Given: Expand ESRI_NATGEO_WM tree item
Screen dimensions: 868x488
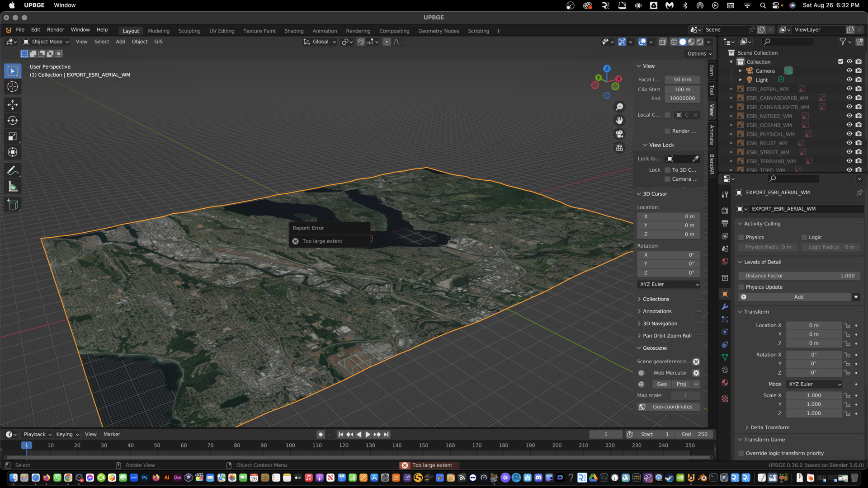Looking at the screenshot, I should point(731,116).
